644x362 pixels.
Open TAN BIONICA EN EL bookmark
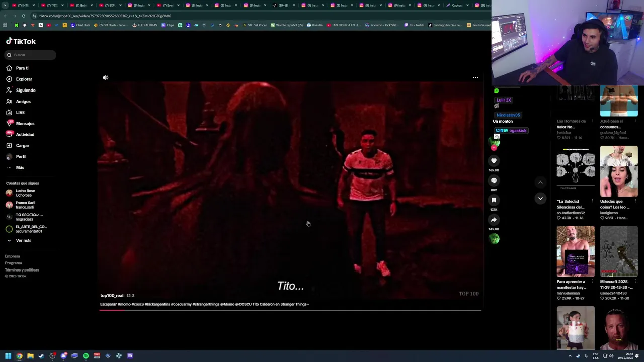pos(344,25)
